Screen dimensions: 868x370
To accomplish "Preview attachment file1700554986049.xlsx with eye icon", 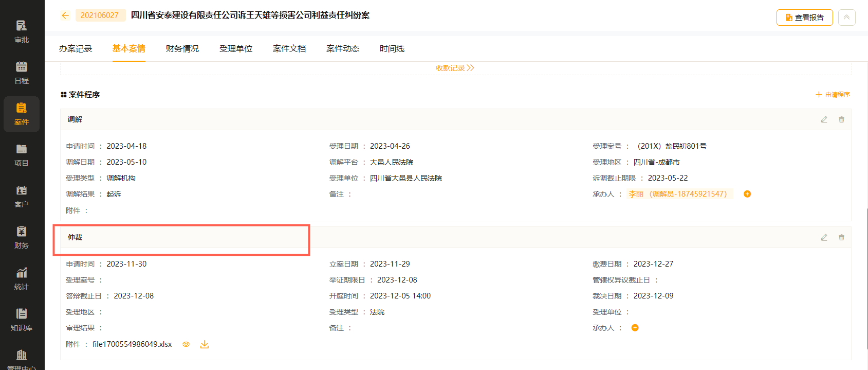I will point(186,344).
